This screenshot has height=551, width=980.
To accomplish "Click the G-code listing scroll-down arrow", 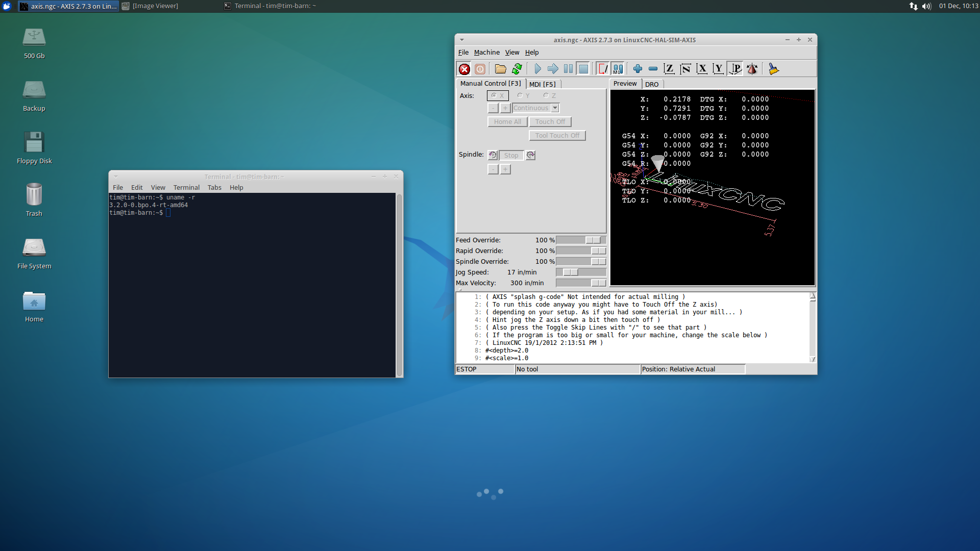I will point(813,359).
